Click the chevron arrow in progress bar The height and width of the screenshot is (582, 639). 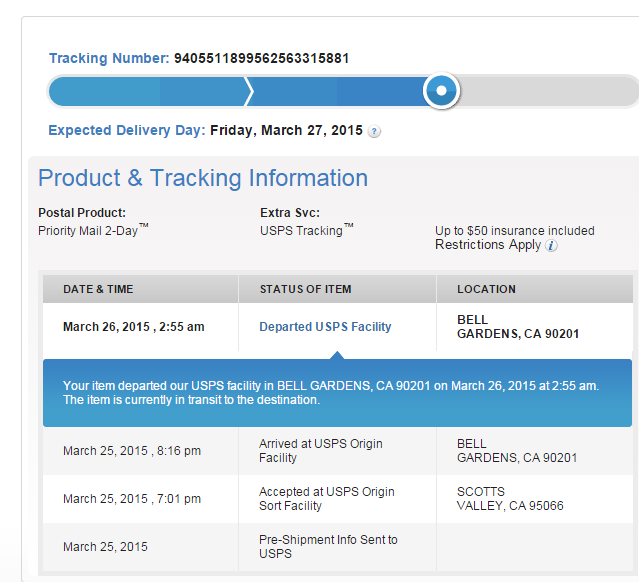pos(248,91)
